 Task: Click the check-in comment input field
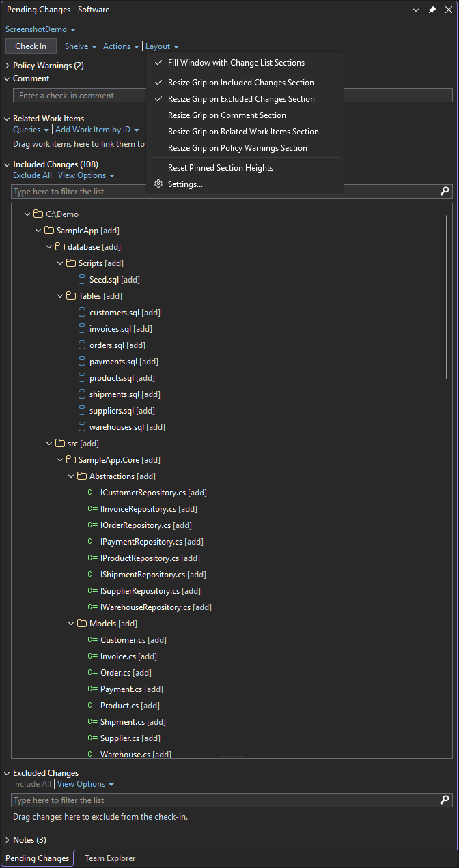coord(233,96)
